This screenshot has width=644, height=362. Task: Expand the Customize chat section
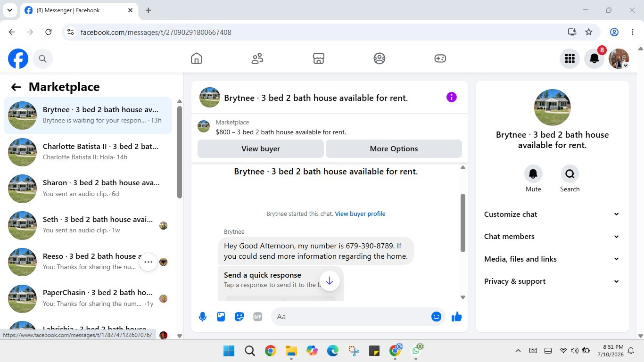click(552, 214)
